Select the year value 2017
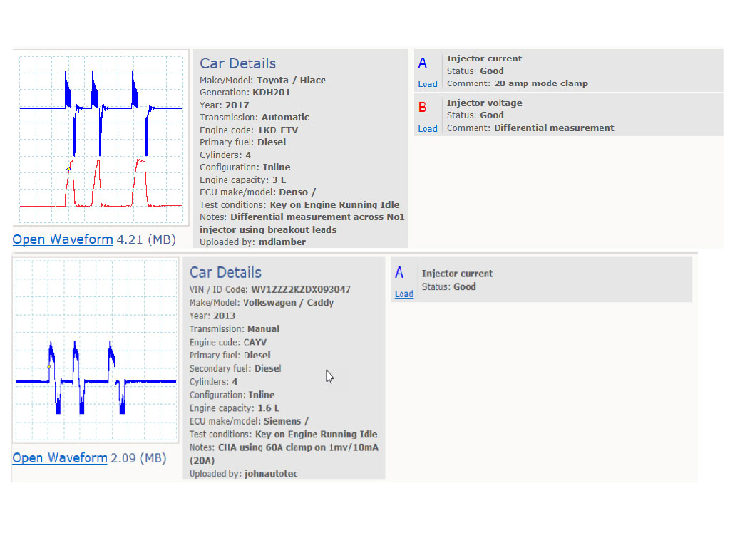Image resolution: width=730 pixels, height=560 pixels. [237, 105]
